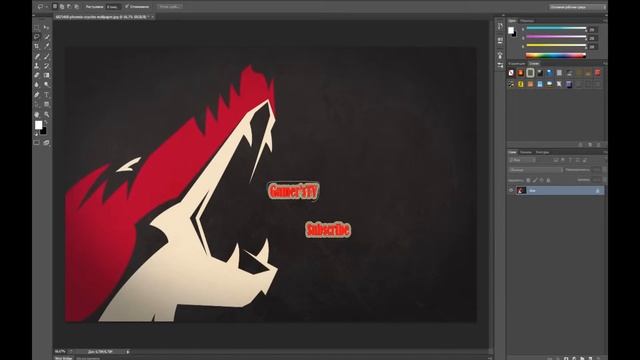Toggle the Anti-alias checkbox in options bar
This screenshot has height=360, width=640.
pyautogui.click(x=127, y=7)
